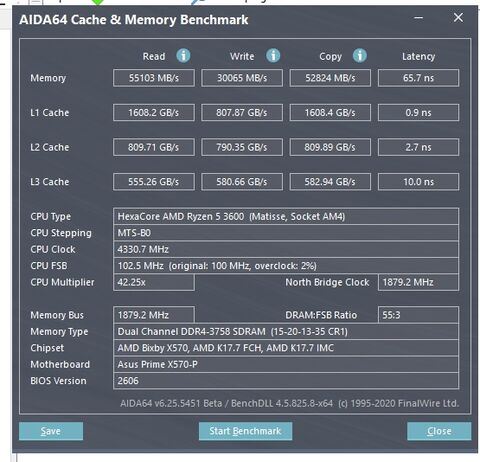This screenshot has width=480, height=462.
Task: Start the benchmark
Action: tap(245, 431)
